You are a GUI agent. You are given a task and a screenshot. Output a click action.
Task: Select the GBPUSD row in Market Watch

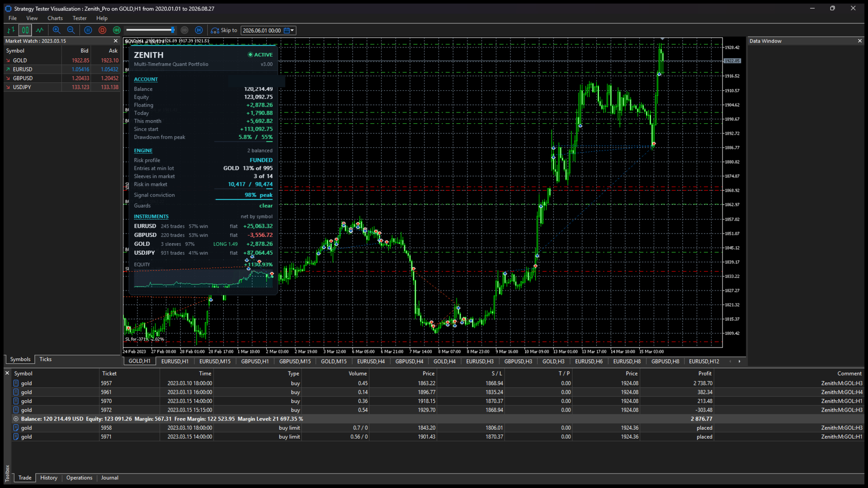click(62, 78)
